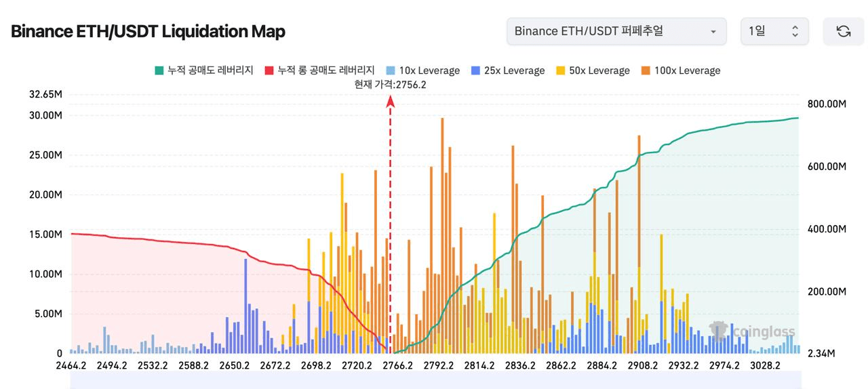Image resolution: width=868 pixels, height=389 pixels.
Task: Click the 800.00M right axis label
Action: (x=827, y=104)
